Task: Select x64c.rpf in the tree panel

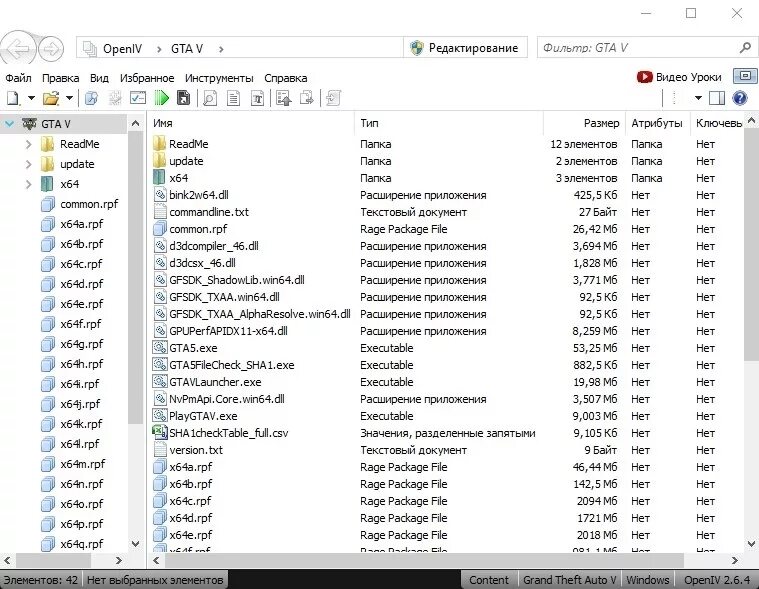Action: 81,264
